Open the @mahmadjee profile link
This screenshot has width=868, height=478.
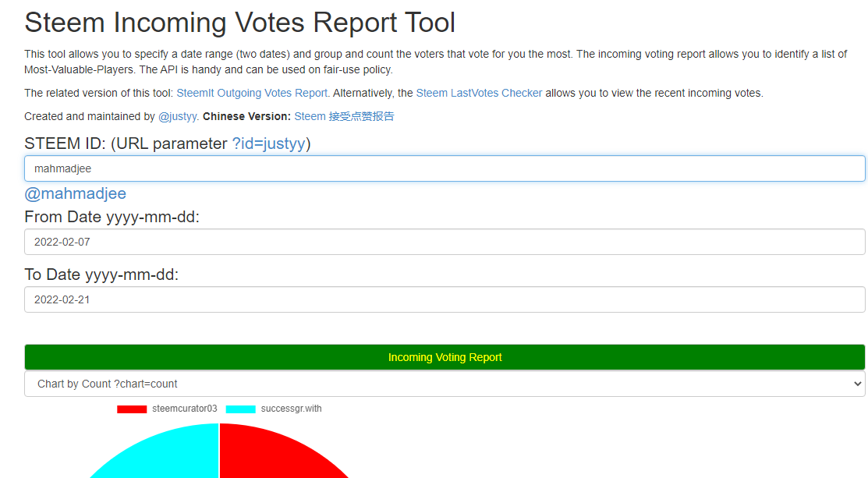tap(76, 193)
